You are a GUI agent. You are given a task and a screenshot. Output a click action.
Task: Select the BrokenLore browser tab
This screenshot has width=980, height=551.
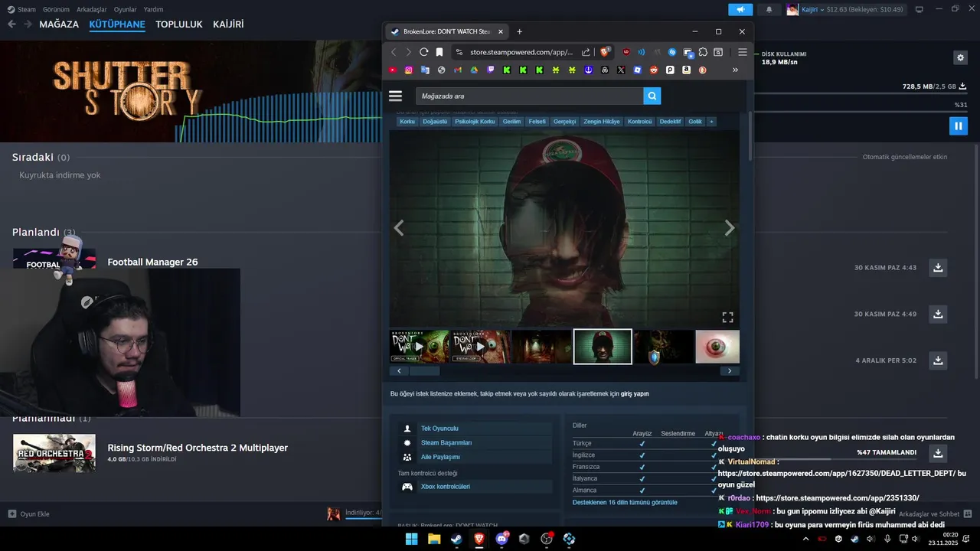446,31
